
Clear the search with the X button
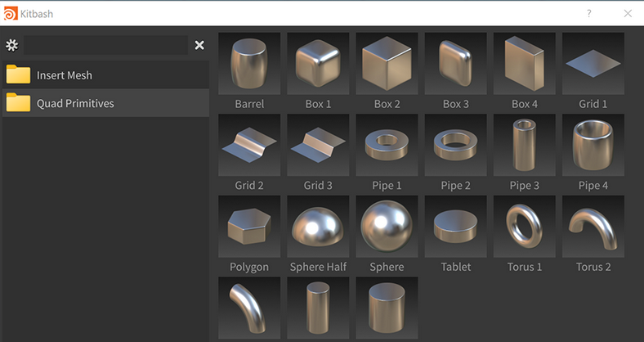click(199, 45)
